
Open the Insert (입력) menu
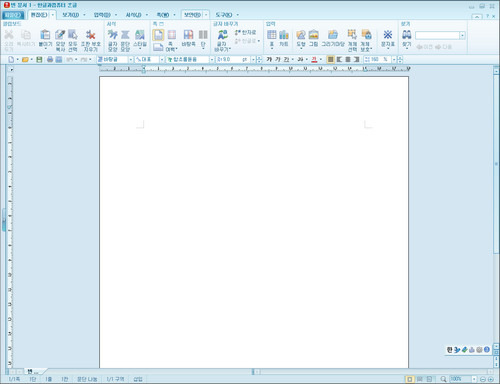point(102,15)
